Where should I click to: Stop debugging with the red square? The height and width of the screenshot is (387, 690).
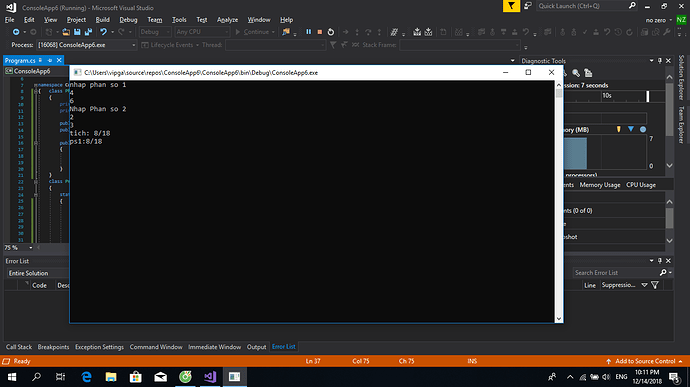point(320,32)
